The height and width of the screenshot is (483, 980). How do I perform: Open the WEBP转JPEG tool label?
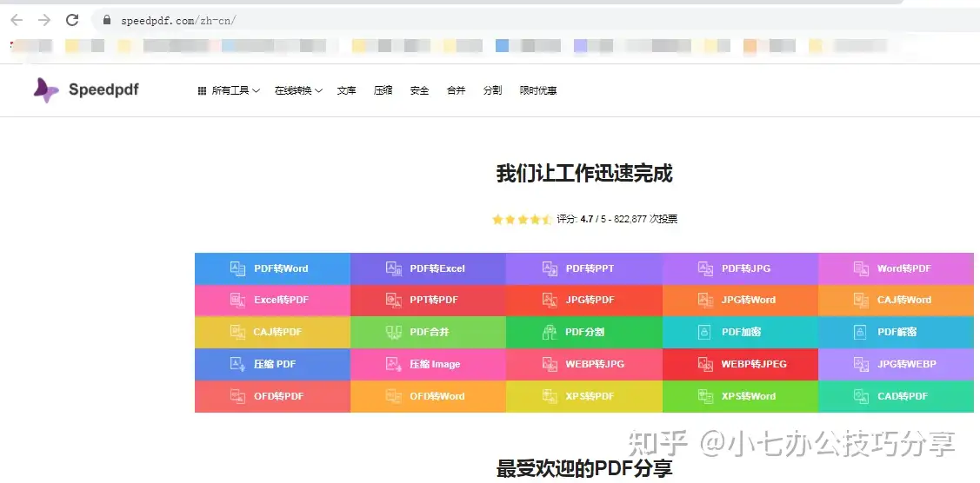coord(754,364)
